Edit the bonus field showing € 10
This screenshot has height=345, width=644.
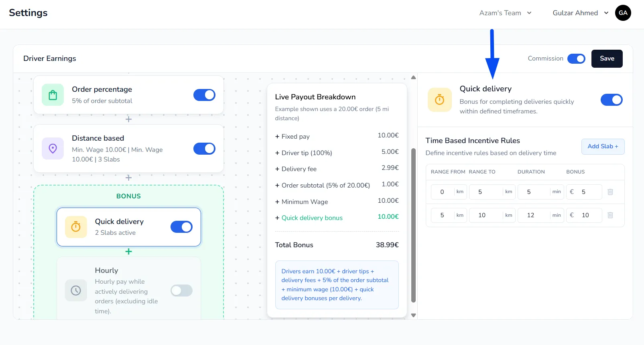pos(584,215)
